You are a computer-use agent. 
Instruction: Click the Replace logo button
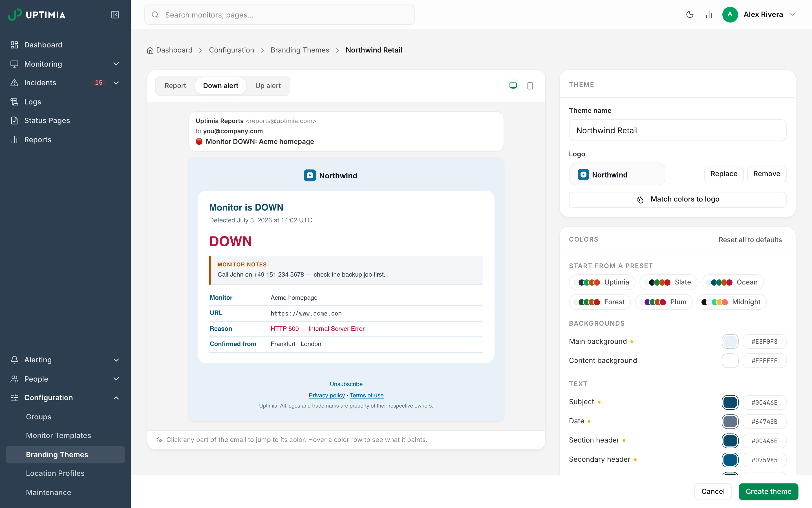724,174
